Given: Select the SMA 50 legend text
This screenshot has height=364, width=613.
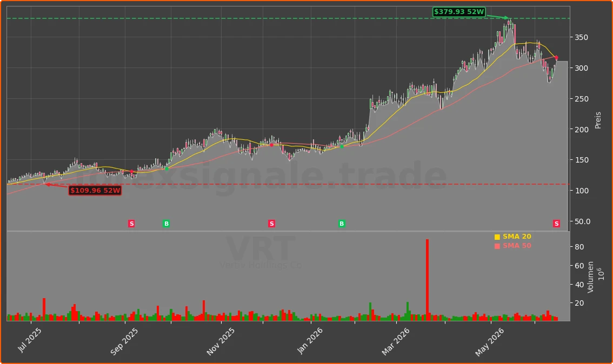Looking at the screenshot, I should (x=517, y=246).
